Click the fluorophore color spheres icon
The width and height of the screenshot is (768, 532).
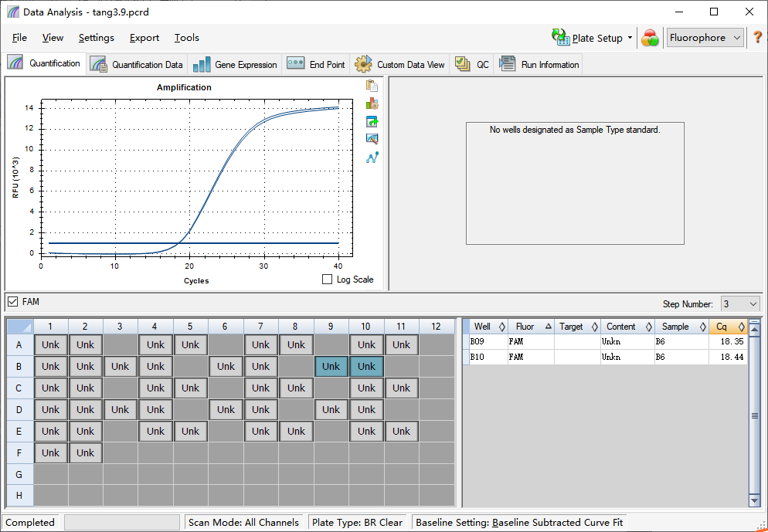coord(650,38)
